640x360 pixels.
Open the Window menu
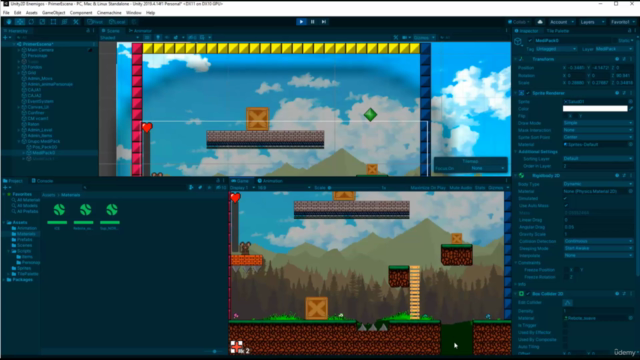click(x=133, y=13)
